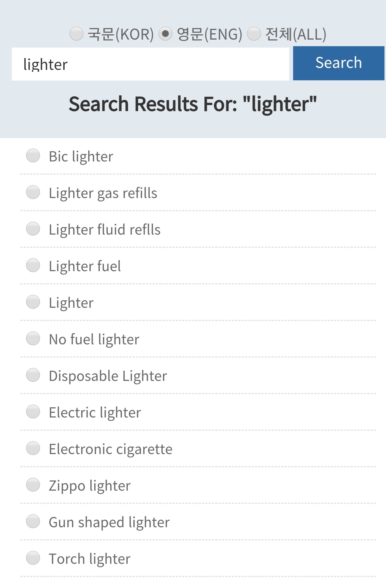Click the "Disposable Lighter" result text
This screenshot has width=386, height=588.
[x=108, y=376]
